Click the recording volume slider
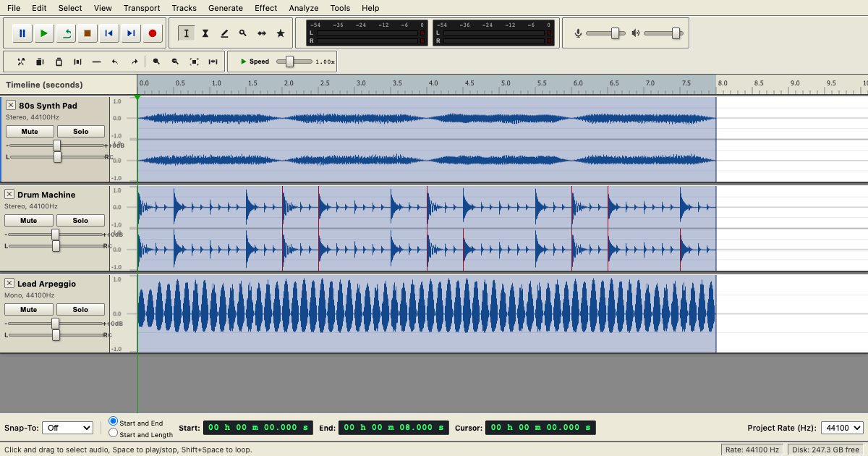868x456 pixels. tap(605, 33)
